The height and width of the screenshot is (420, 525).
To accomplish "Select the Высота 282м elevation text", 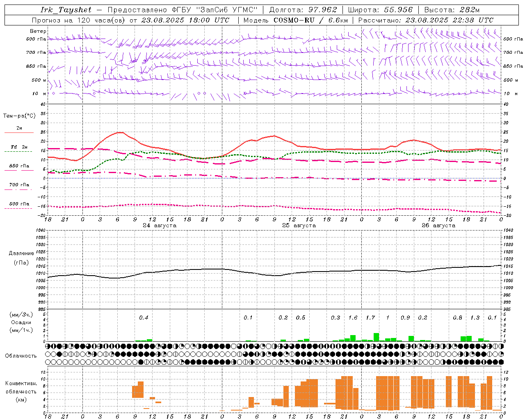I will (452, 9).
